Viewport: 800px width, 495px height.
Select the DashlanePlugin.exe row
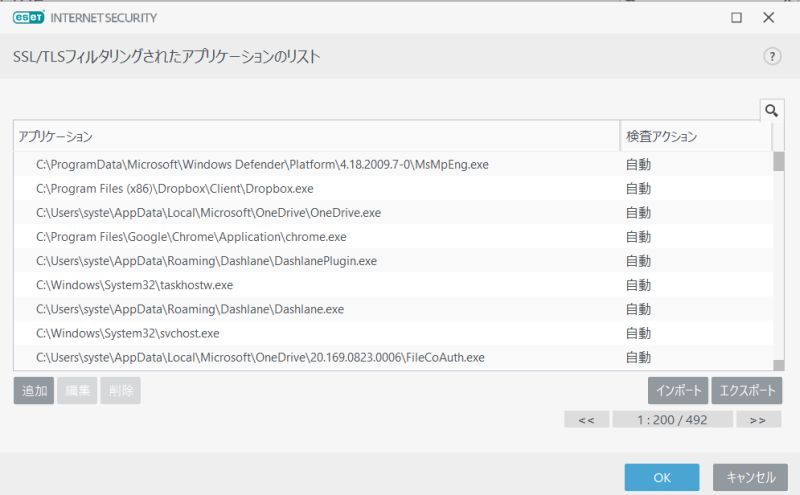393,261
